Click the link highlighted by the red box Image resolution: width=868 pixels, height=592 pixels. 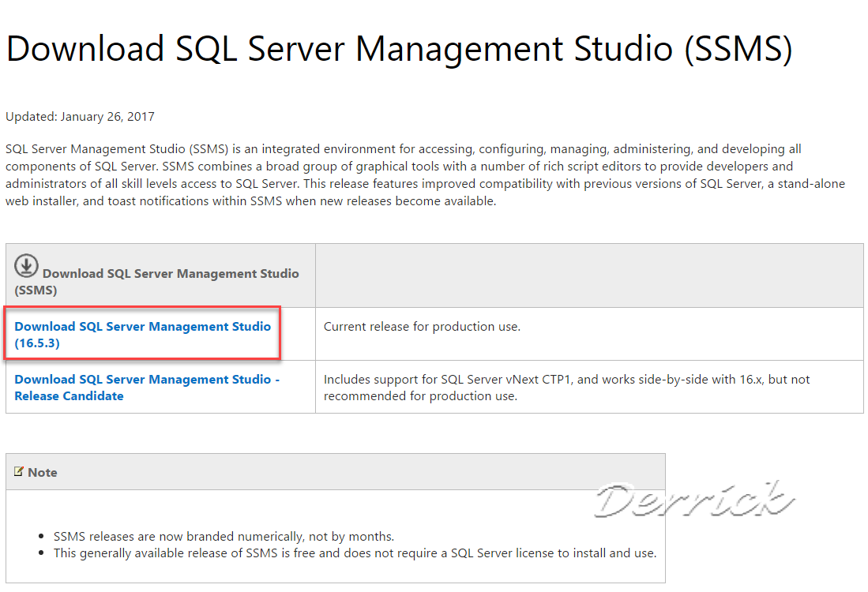[x=142, y=334]
